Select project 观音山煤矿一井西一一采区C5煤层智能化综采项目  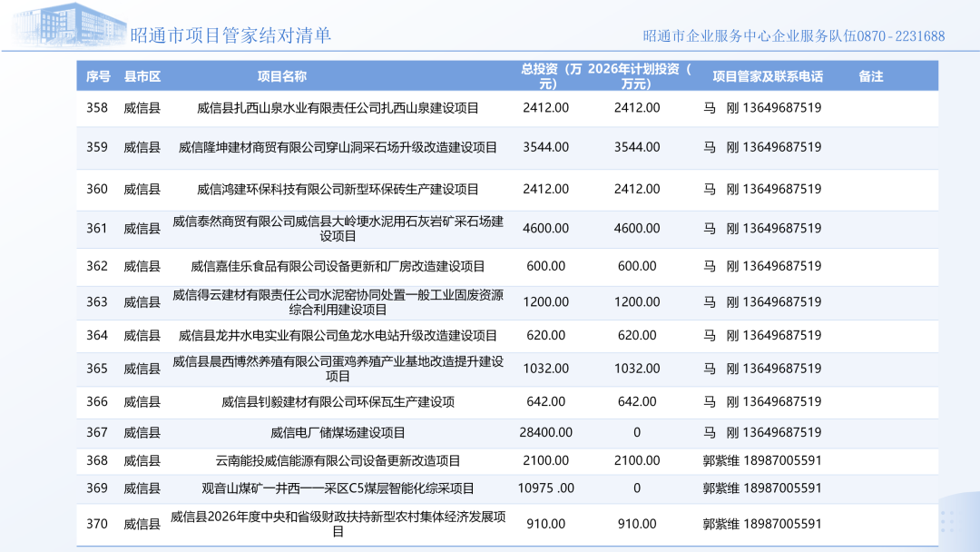338,488
